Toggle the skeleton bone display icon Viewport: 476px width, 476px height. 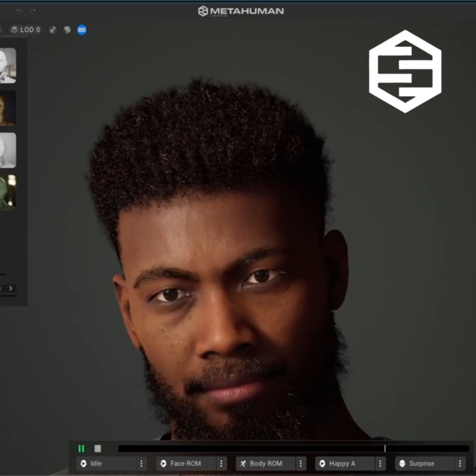coord(53,30)
